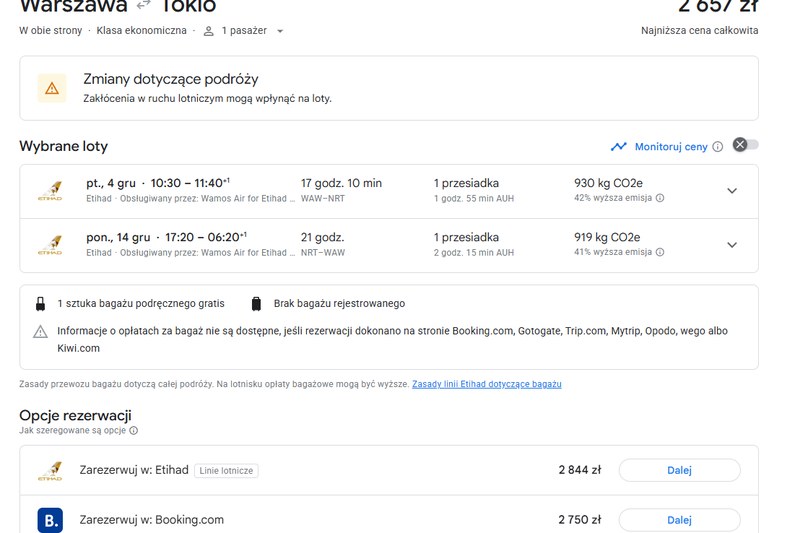Image resolution: width=800 pixels, height=533 pixels.
Task: Click the travel changes warning triangle icon
Action: 52,89
